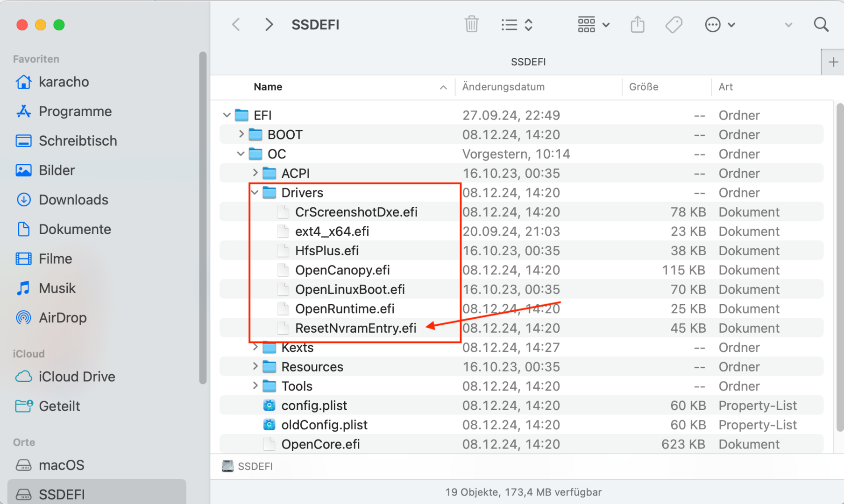
Task: Open Filme in sidebar
Action: (x=44, y=259)
